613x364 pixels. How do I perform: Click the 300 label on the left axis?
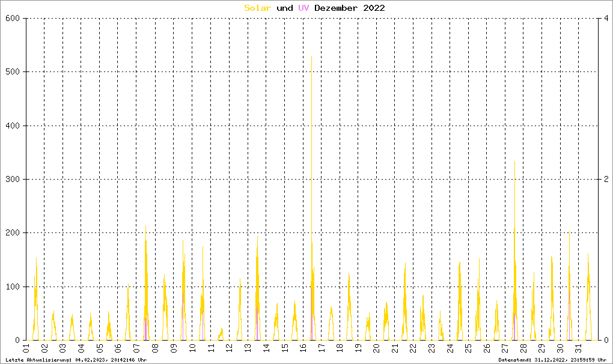(x=13, y=179)
